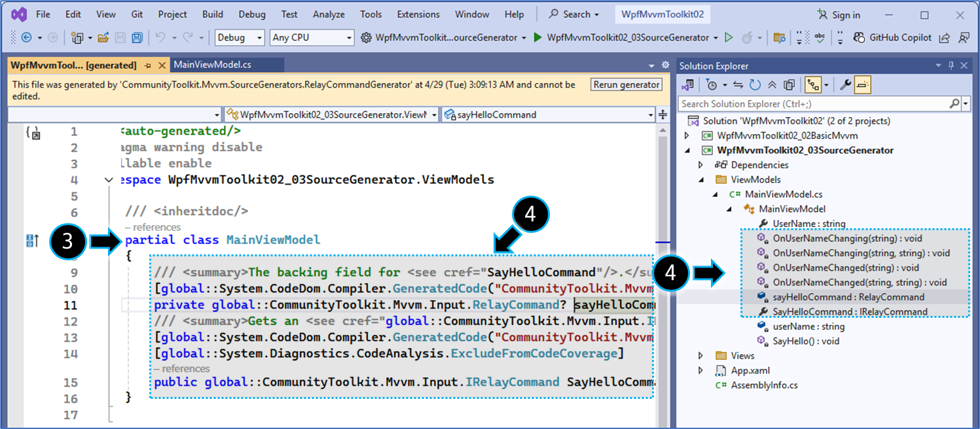Click the Search button in title bar
This screenshot has height=429, width=980.
click(x=573, y=14)
